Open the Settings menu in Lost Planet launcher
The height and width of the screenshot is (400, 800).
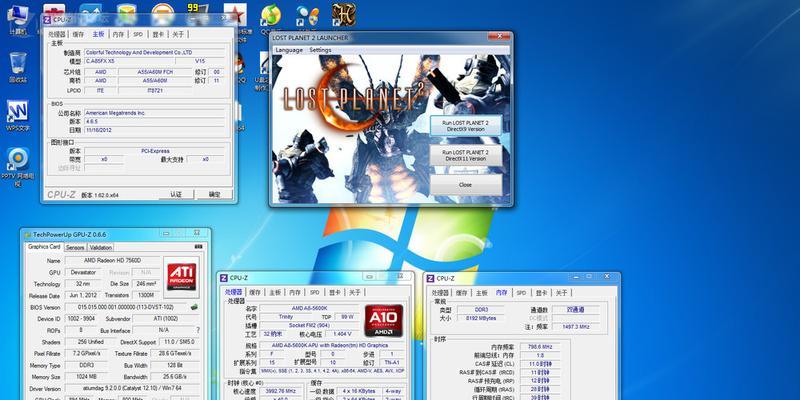click(x=320, y=50)
